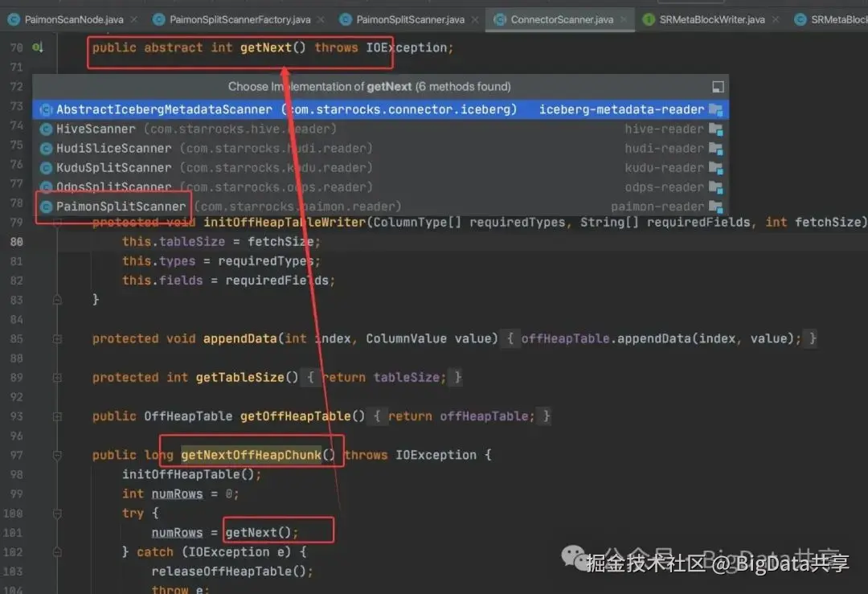868x594 pixels.
Task: Choose HiveScanner implementation
Action: tap(380, 129)
